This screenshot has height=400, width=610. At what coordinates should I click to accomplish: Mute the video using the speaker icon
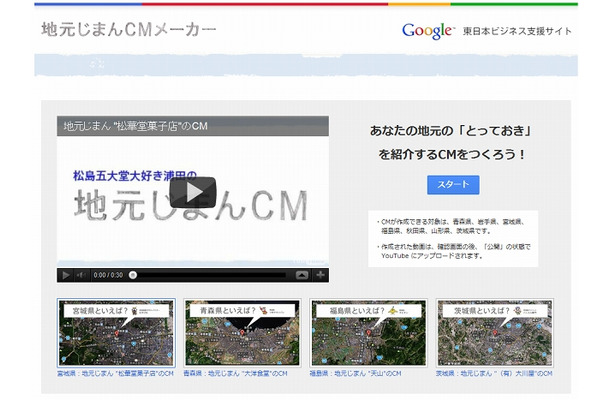click(81, 275)
